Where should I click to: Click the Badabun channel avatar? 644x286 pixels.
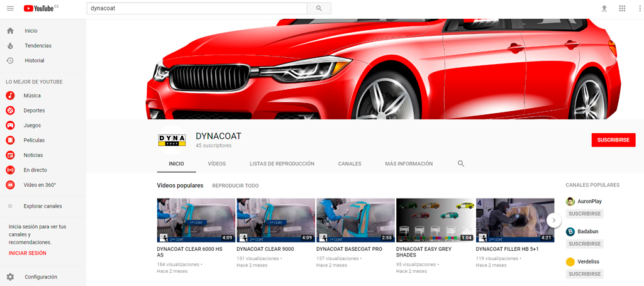pyautogui.click(x=570, y=231)
